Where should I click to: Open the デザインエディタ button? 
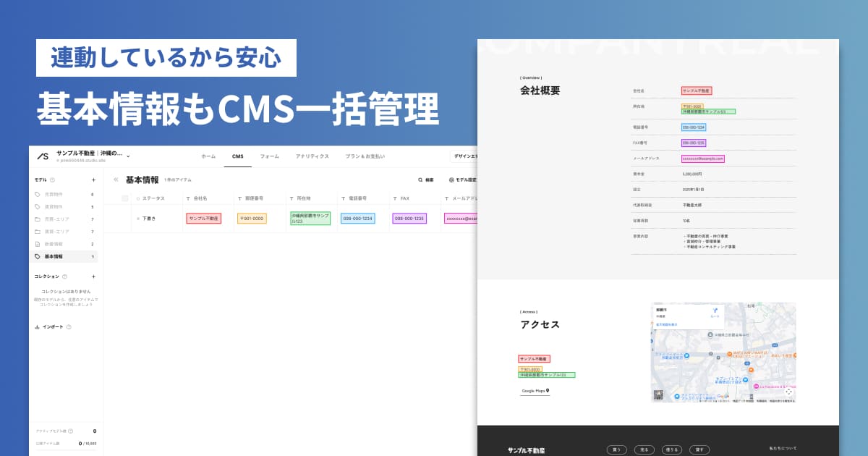pyautogui.click(x=470, y=156)
